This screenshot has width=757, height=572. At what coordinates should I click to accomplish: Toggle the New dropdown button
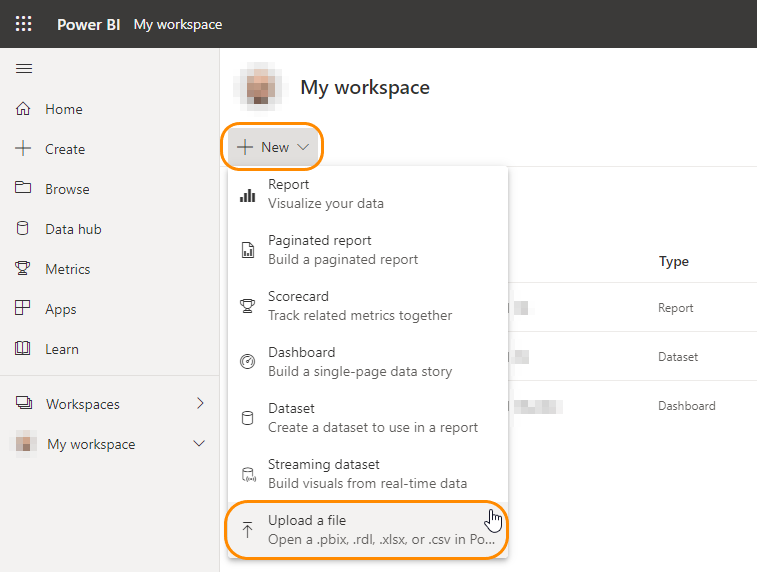275,147
